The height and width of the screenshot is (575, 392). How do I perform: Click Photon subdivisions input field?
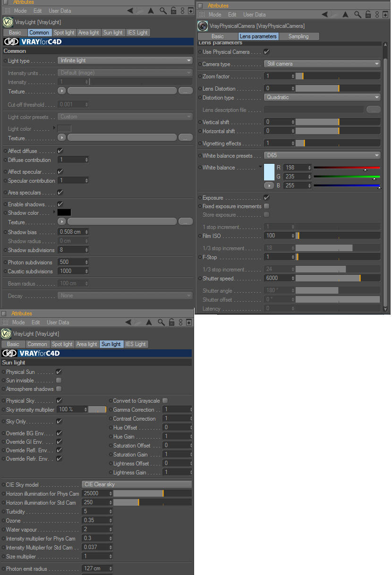[70, 262]
